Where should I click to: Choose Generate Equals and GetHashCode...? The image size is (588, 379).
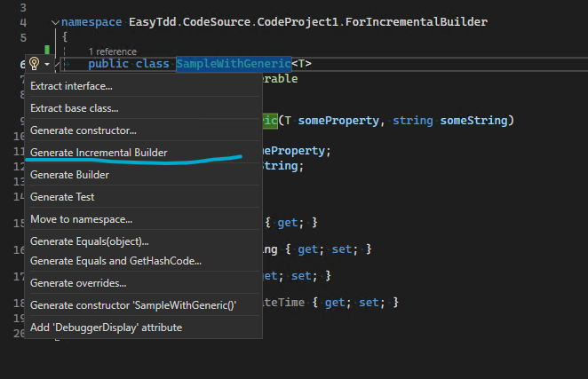point(142,261)
